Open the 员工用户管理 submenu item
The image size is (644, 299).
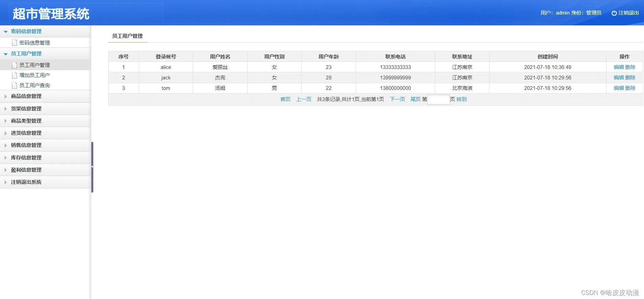[34, 65]
